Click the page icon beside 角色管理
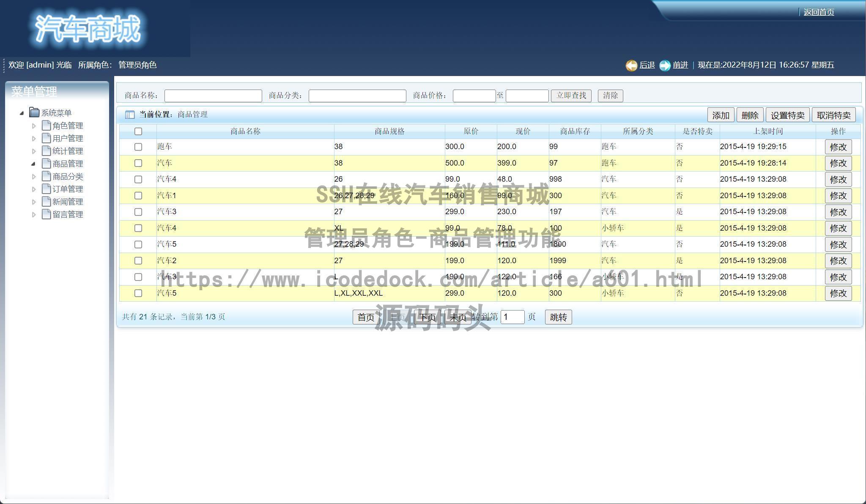This screenshot has width=866, height=504. pyautogui.click(x=46, y=125)
